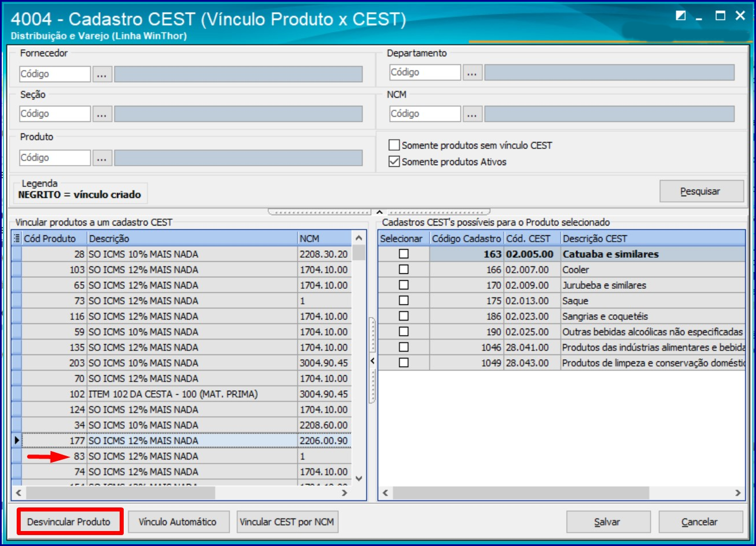Click Código Cadastro cell 1046
Screen dimensions: 756x546
pos(467,347)
